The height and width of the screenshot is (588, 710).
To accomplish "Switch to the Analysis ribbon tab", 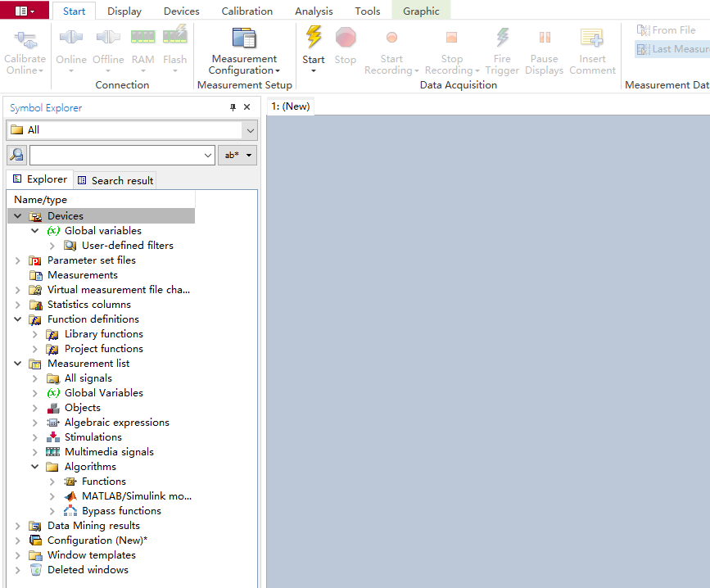I will click(x=314, y=11).
